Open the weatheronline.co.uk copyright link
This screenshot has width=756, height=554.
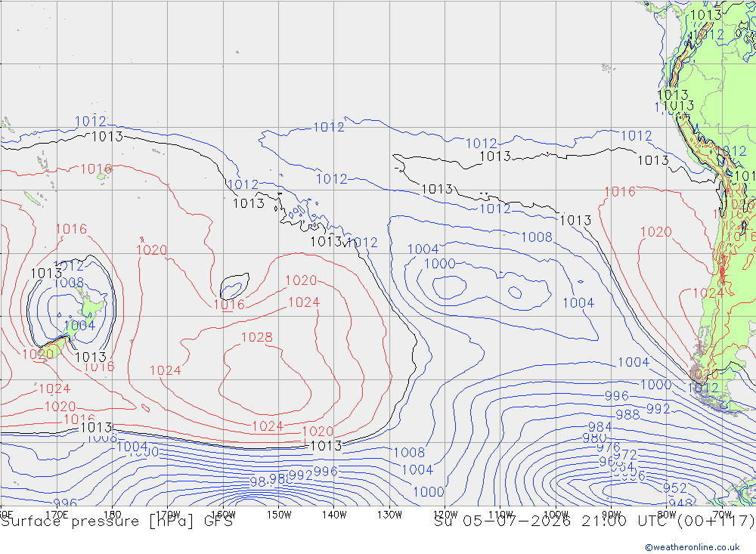(692, 547)
